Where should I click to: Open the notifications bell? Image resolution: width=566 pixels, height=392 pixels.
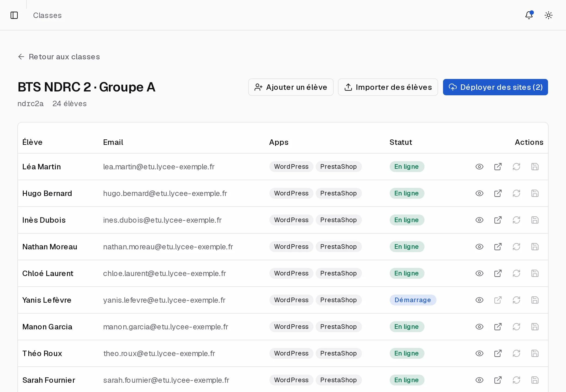(529, 15)
